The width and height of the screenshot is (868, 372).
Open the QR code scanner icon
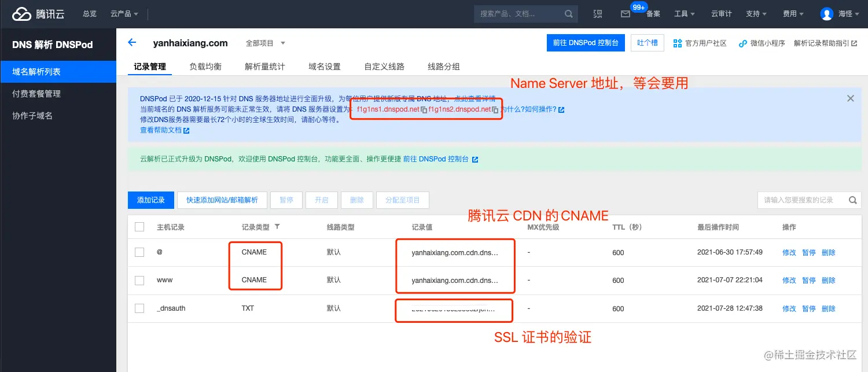coord(598,14)
